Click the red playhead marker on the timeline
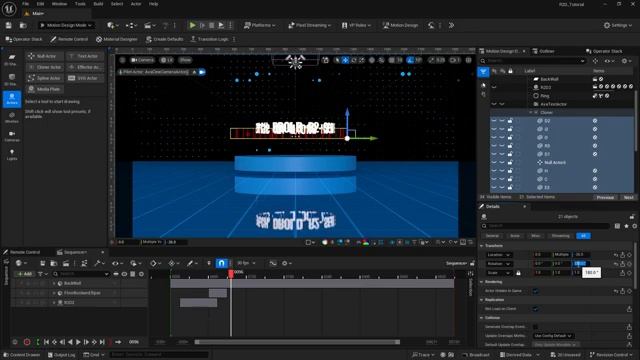The height and width of the screenshot is (360, 640). pos(231,273)
